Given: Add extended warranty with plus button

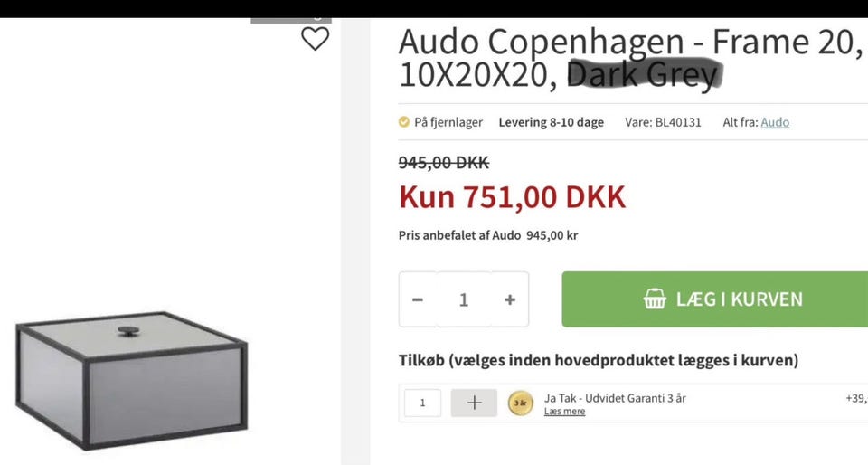Looking at the screenshot, I should click(x=474, y=403).
